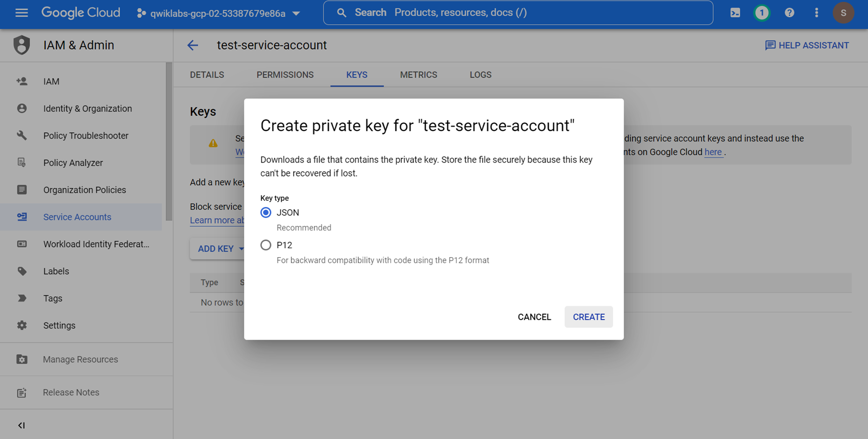Open the user account avatar S

843,13
